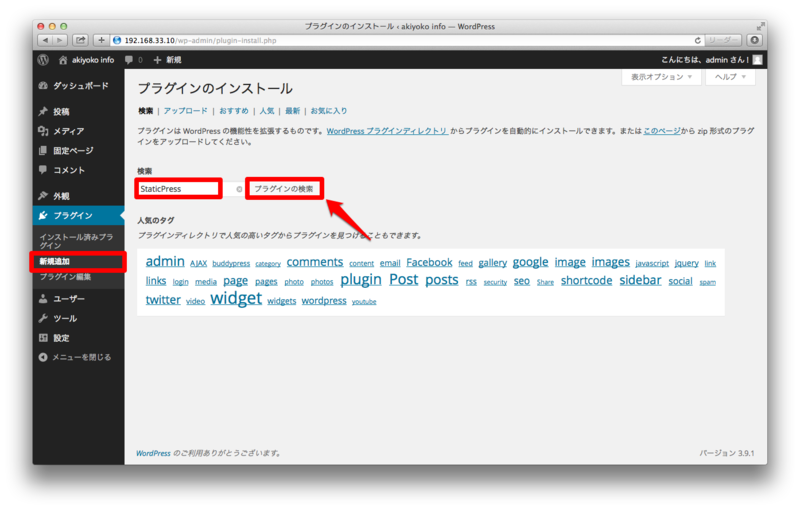The image size is (800, 510).
Task: Clear the search field with x icon
Action: (x=239, y=189)
